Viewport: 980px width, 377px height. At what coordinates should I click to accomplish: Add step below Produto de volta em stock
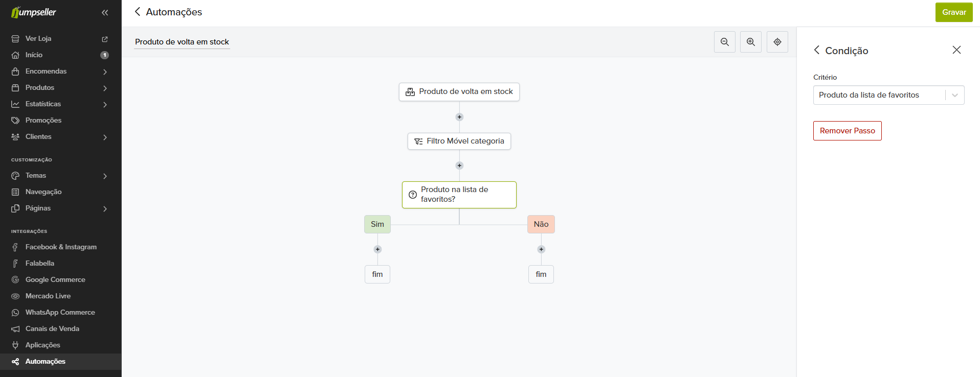pos(459,117)
